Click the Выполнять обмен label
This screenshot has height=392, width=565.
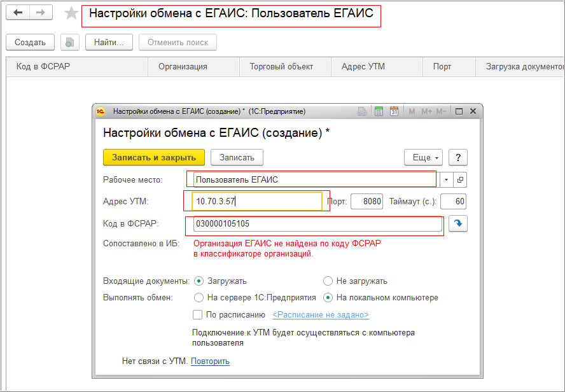[x=138, y=298]
